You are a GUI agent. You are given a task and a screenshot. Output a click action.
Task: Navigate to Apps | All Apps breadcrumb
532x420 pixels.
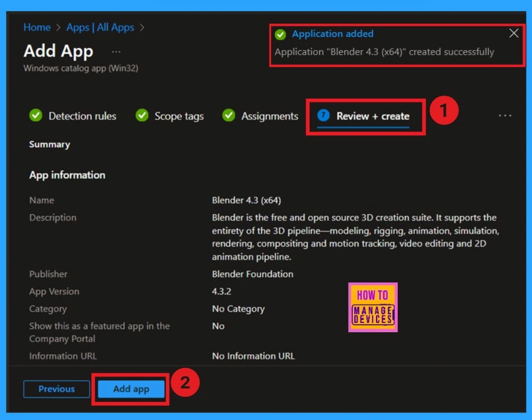point(100,27)
